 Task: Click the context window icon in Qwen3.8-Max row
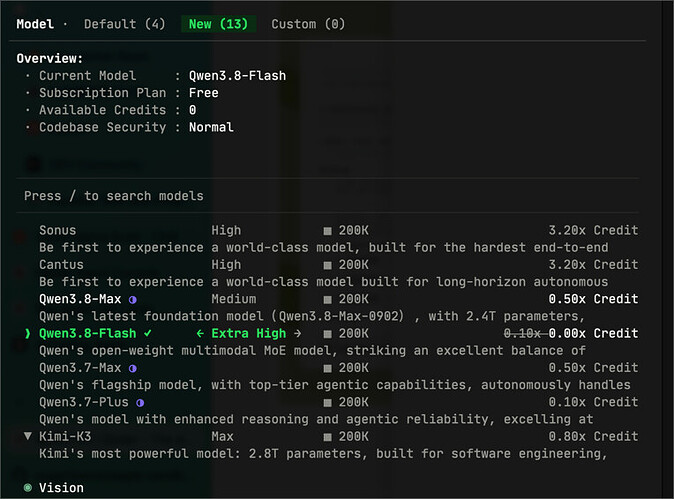coord(328,300)
